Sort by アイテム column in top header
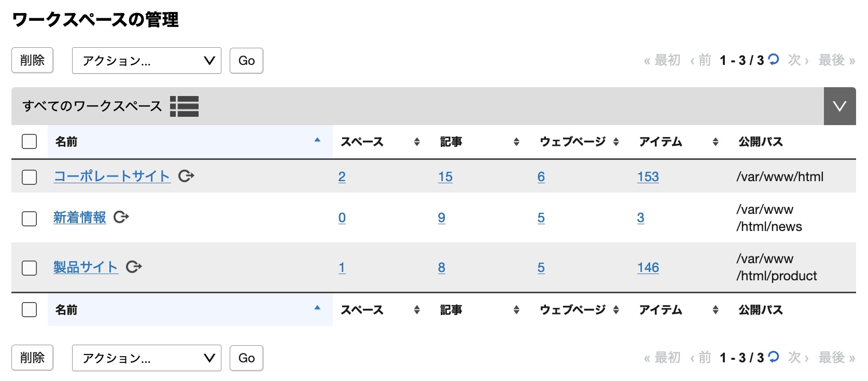 click(x=679, y=142)
